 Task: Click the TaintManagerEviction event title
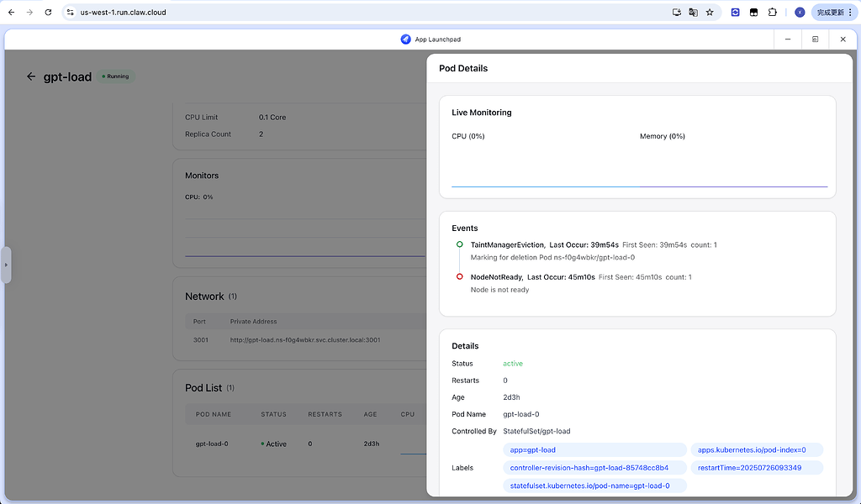coord(507,244)
